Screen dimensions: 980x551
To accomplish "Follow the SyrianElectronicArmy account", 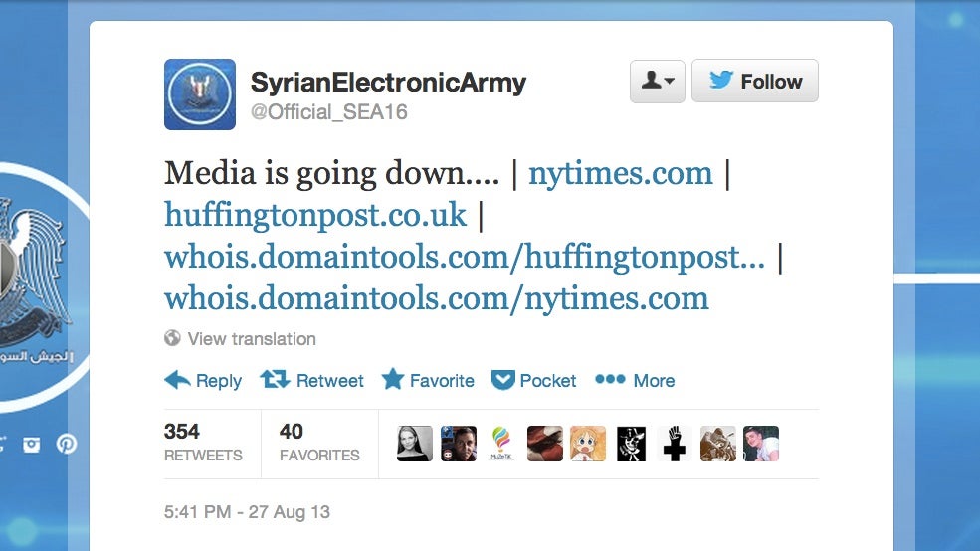I will tap(755, 81).
